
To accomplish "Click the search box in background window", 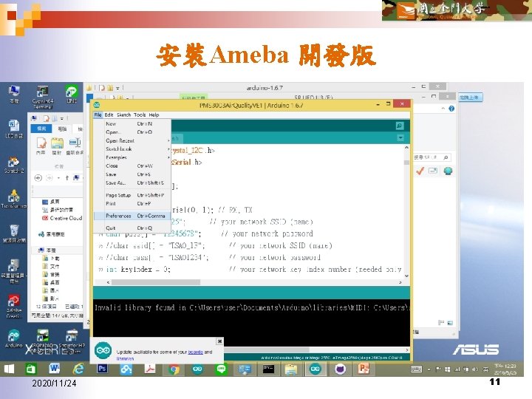I will [x=432, y=157].
